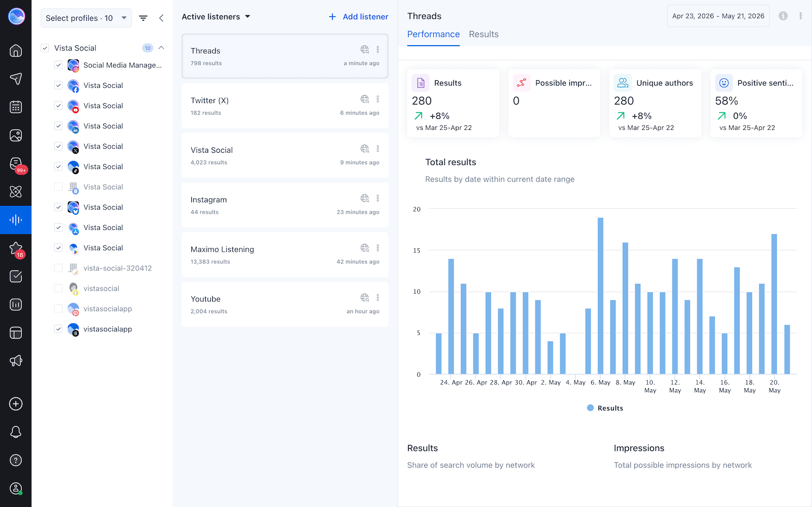Check the vistasocial Snapchat profile checkbox
This screenshot has height=507, width=812.
58,288
